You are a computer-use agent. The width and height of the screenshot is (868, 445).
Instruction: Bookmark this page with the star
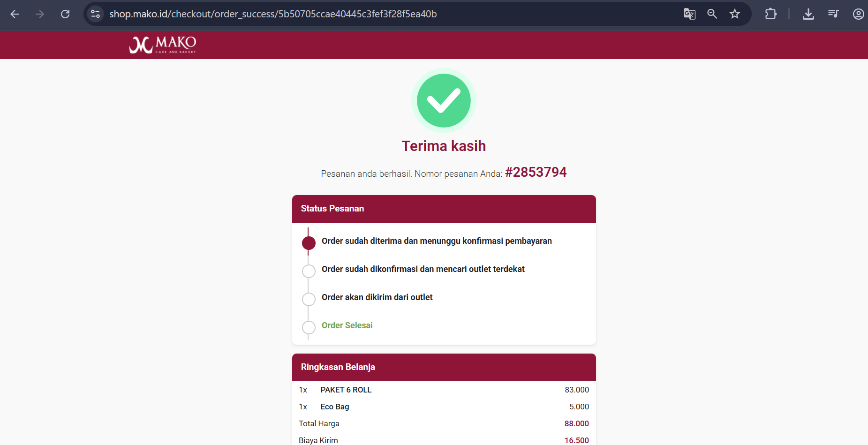735,14
